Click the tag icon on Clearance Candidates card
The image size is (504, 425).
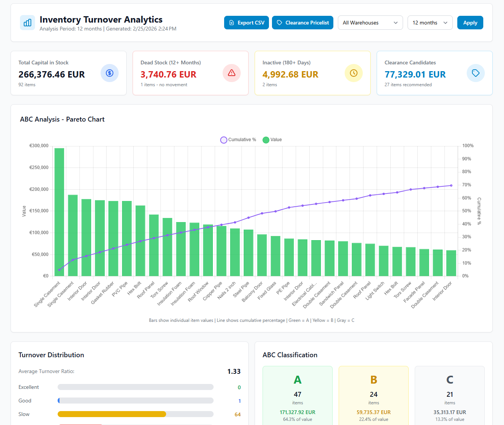[x=476, y=73]
